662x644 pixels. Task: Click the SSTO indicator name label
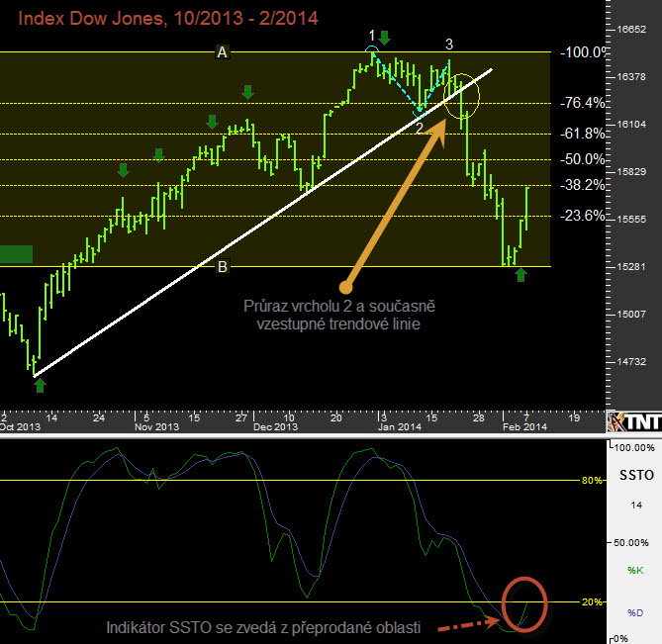tap(636, 475)
